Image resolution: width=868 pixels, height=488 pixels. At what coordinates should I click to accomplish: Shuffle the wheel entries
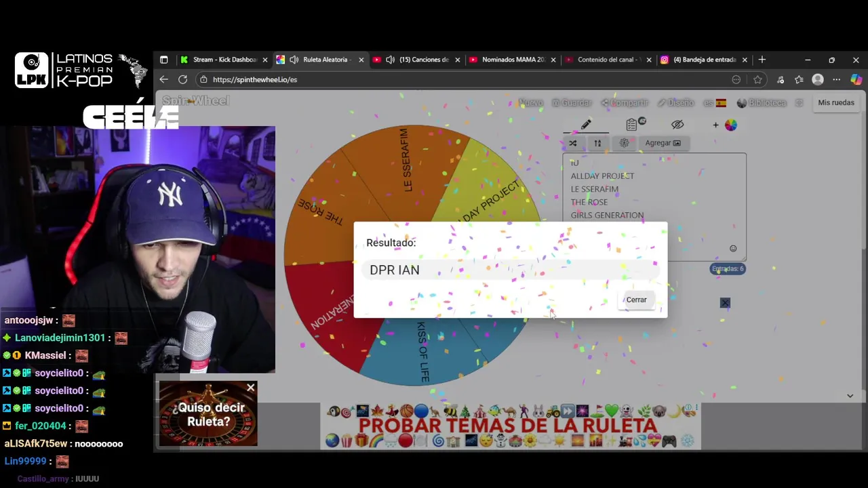click(573, 143)
